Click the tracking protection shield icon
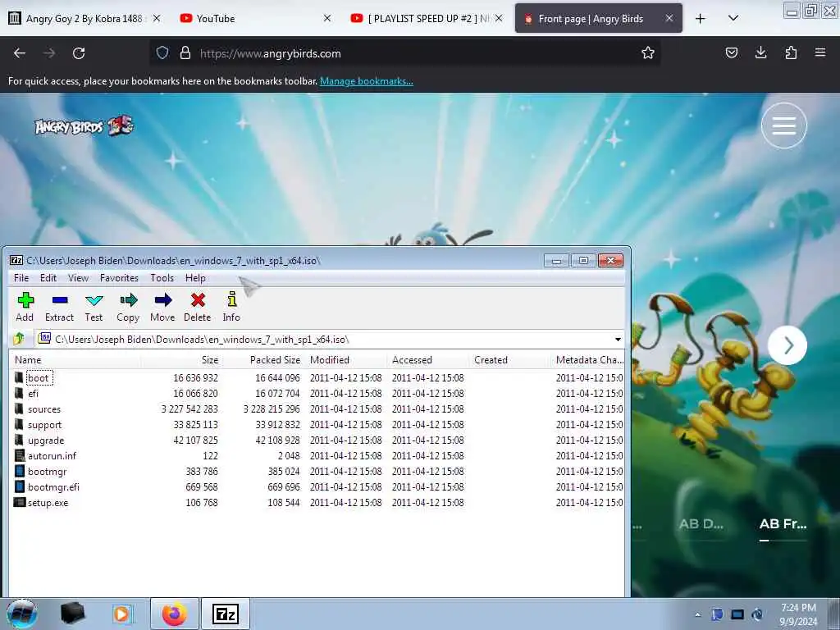This screenshot has width=840, height=630. coord(162,53)
